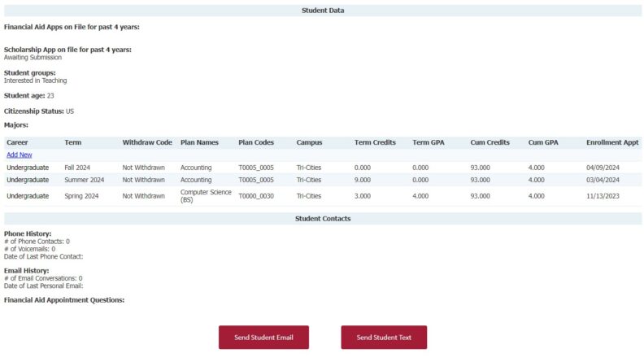644x362 pixels.
Task: Click the Plan Names column header
Action: coord(199,142)
